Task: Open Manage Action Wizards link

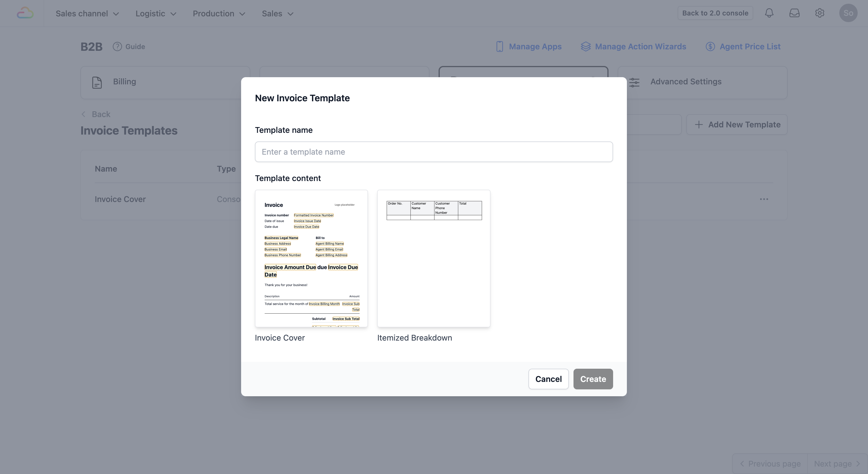Action: [633, 46]
